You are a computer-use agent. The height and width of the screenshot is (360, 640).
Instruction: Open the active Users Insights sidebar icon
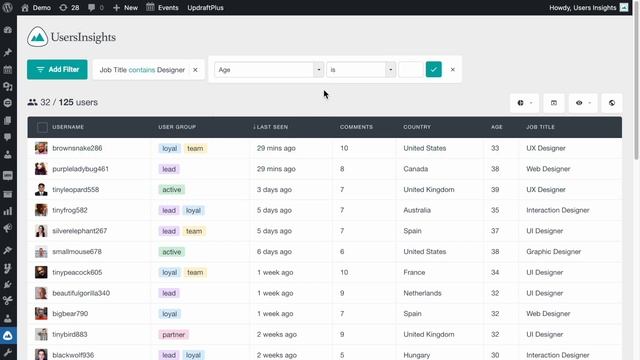[8, 336]
